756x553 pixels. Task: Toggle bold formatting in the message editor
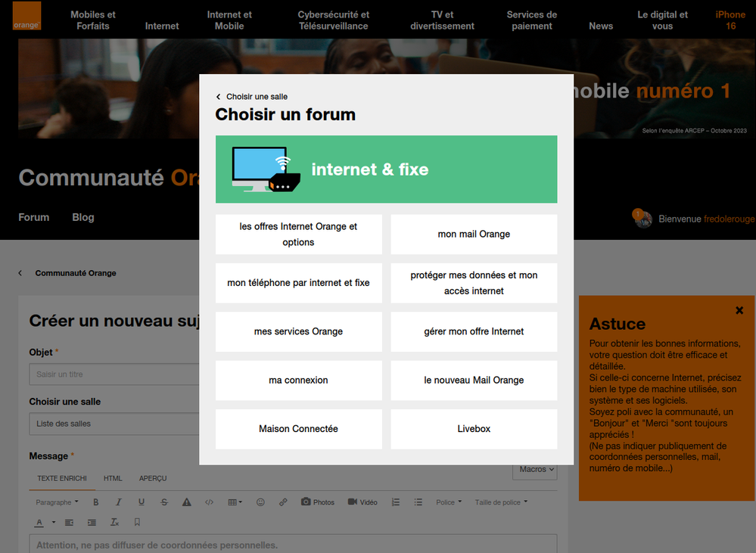(96, 502)
